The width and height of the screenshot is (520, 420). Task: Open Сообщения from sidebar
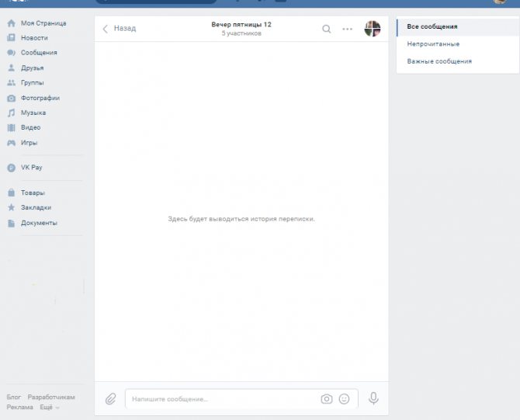pyautogui.click(x=39, y=53)
